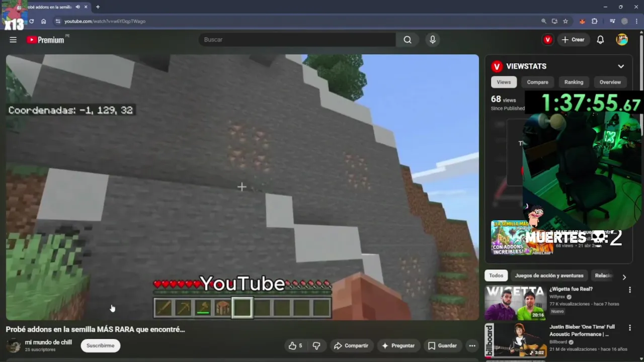Open the ViewStats extension icon in YouTube header
This screenshot has width=644, height=362.
click(547, 40)
